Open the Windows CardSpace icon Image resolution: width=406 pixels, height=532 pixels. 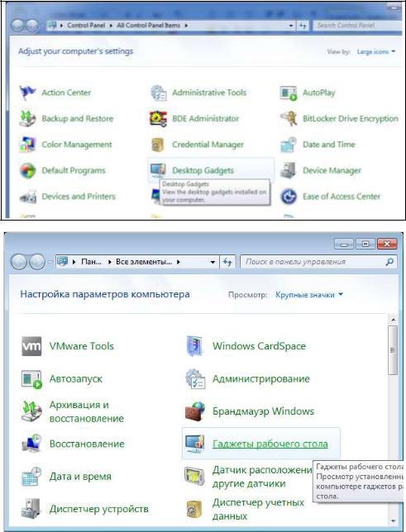point(195,346)
